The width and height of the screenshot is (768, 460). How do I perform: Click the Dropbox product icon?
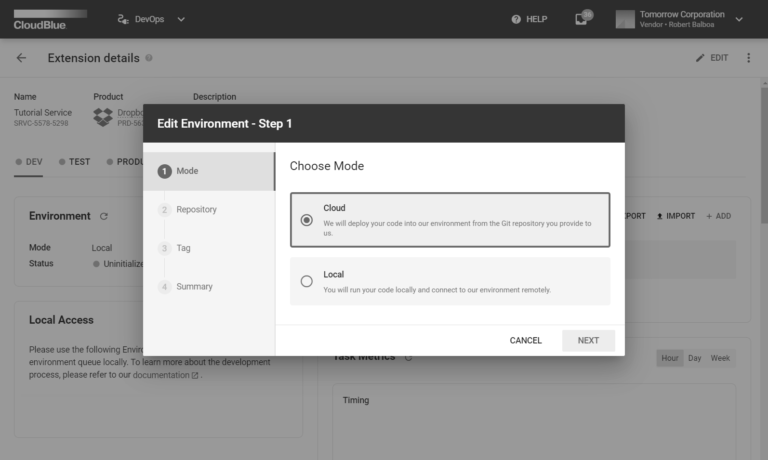[x=103, y=117]
